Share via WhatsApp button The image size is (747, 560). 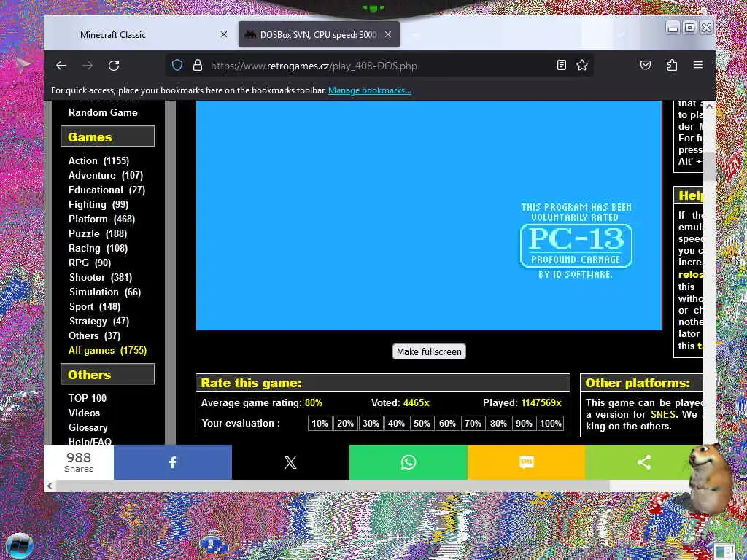pyautogui.click(x=409, y=462)
